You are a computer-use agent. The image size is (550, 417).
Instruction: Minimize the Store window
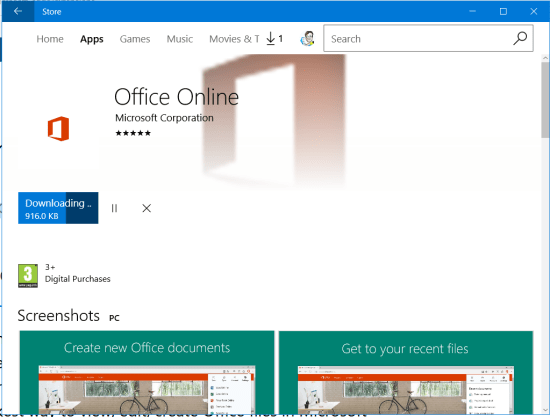tap(472, 11)
